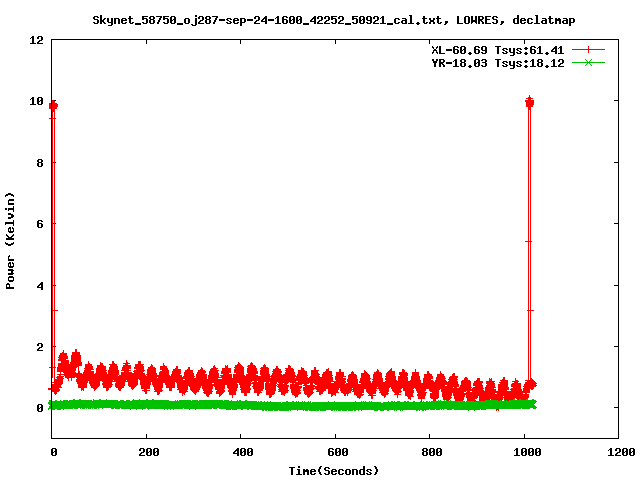Viewport: 640px width, 480px height.
Task: Click the x-axis tick label 1000
Action: [x=527, y=452]
